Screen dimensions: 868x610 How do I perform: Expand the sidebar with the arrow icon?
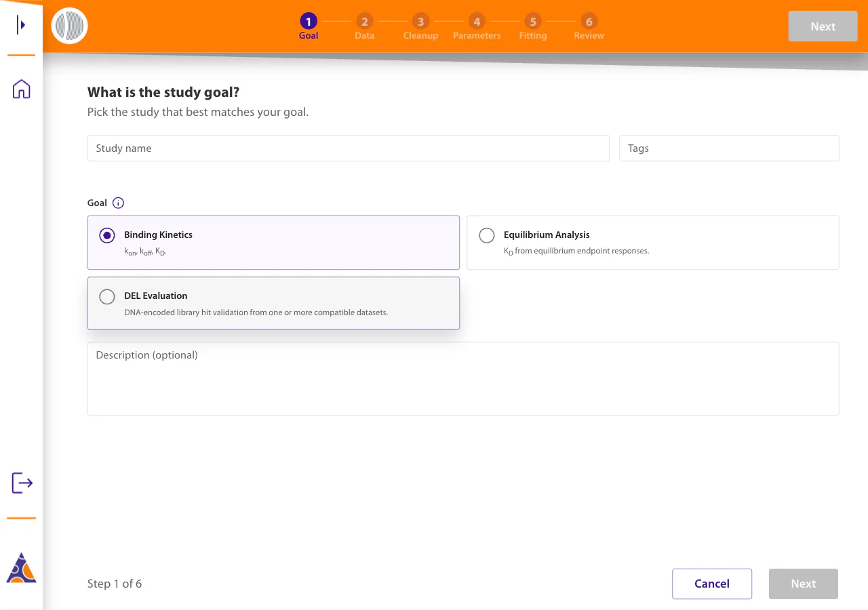pos(22,25)
